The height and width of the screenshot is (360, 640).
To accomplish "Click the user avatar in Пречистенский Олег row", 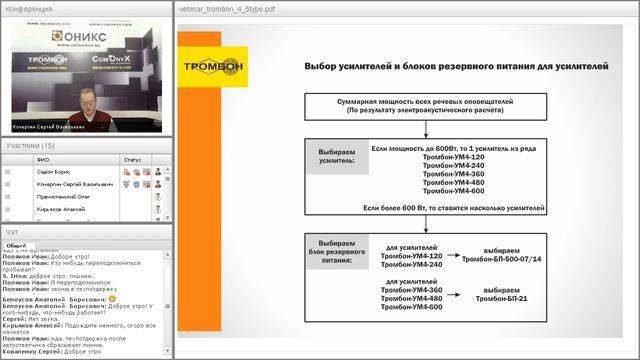I will coord(158,197).
